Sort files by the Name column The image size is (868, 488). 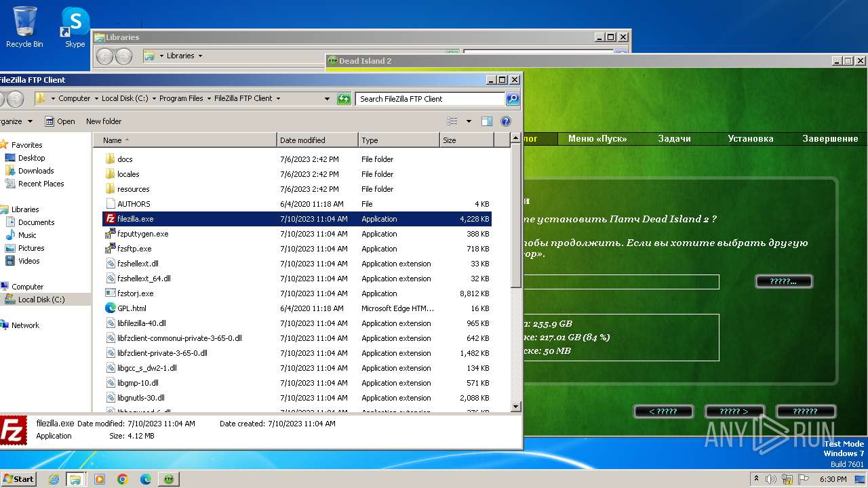click(186, 140)
